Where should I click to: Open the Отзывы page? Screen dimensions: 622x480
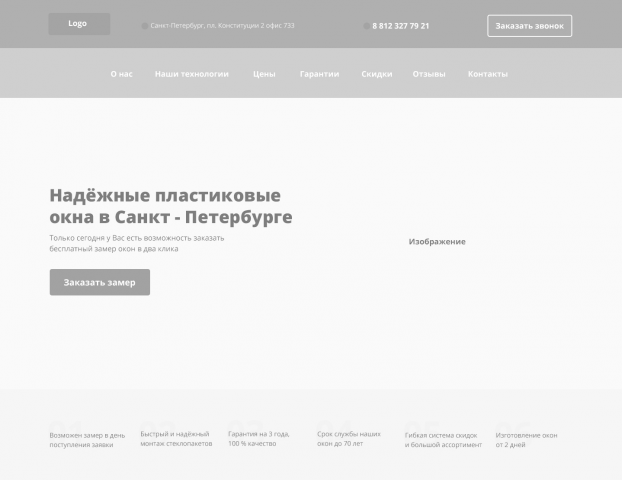point(429,74)
